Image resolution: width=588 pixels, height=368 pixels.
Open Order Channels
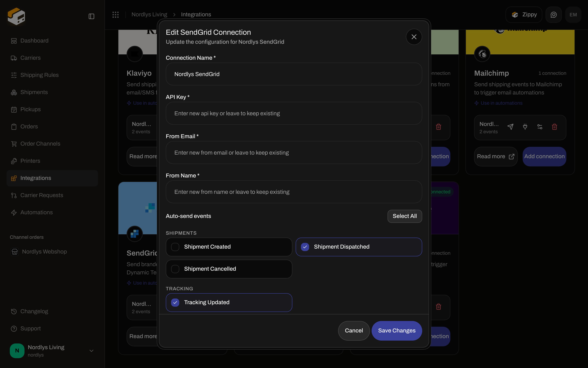pos(52,144)
